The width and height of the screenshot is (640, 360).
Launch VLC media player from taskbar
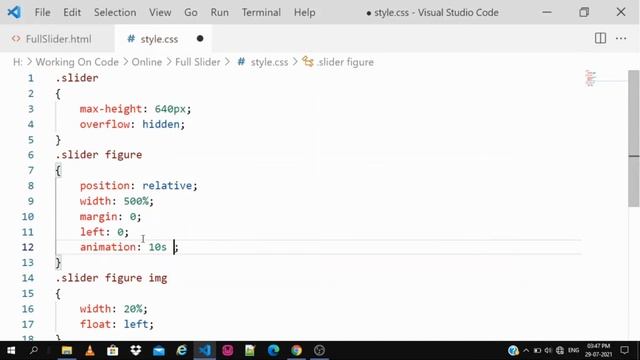tap(90, 350)
